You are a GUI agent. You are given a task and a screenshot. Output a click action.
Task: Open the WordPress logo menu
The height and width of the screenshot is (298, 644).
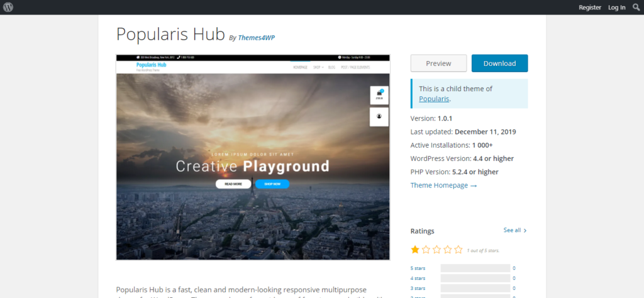[x=8, y=7]
